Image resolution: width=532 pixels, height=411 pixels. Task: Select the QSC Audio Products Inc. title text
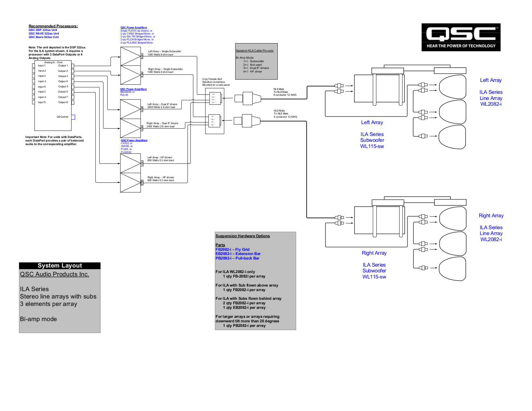54,274
